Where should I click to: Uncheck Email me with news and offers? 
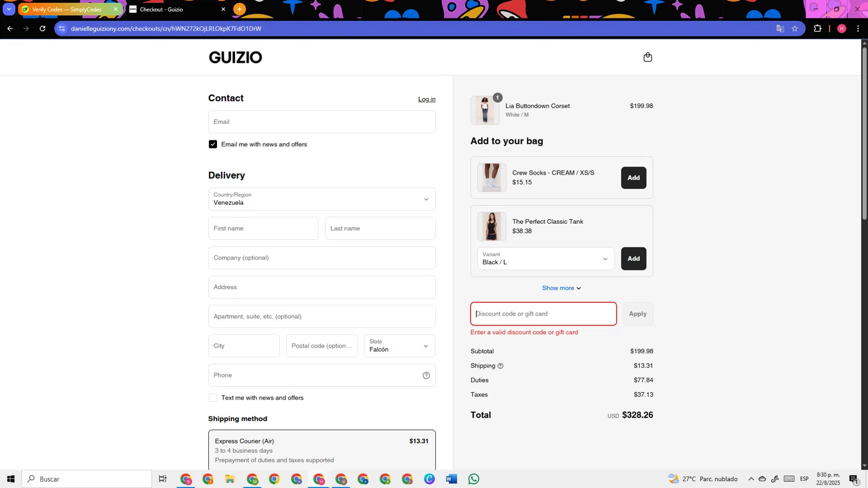point(213,145)
